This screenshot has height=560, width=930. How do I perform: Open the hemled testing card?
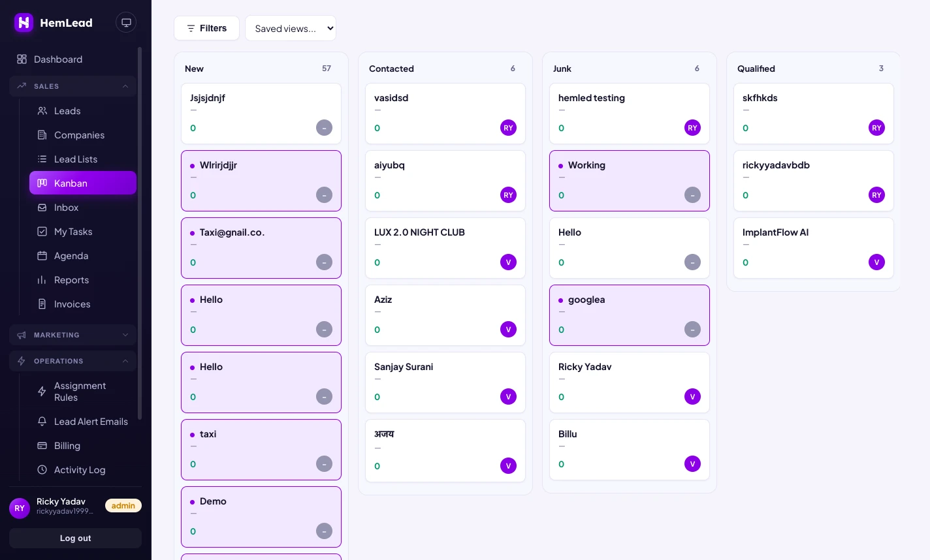click(x=630, y=114)
